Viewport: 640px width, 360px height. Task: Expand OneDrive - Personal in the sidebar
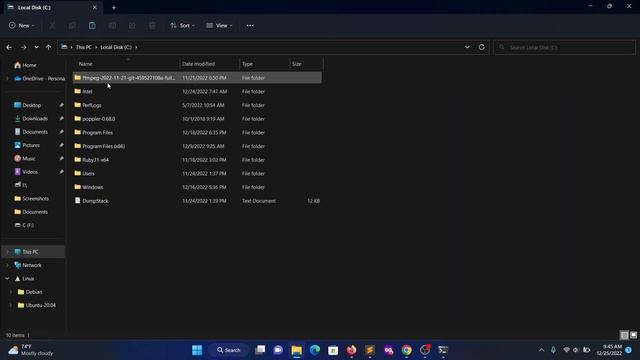[7, 78]
